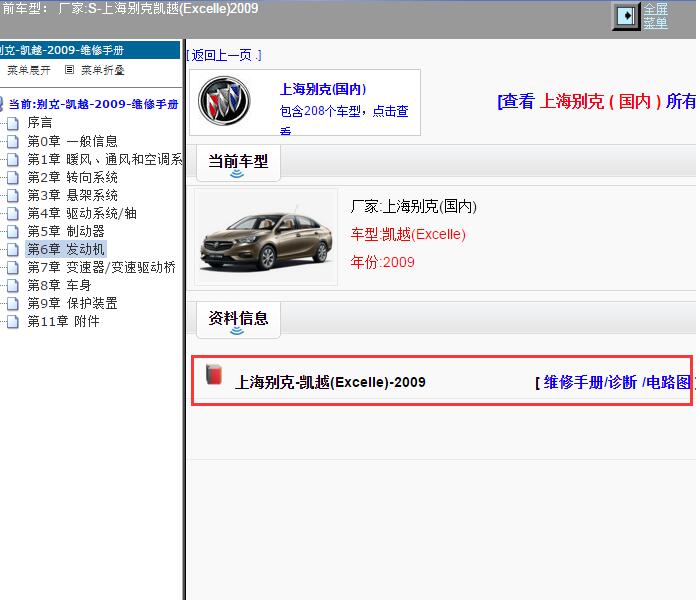Open the 维修手册/诊断 link

(x=590, y=382)
